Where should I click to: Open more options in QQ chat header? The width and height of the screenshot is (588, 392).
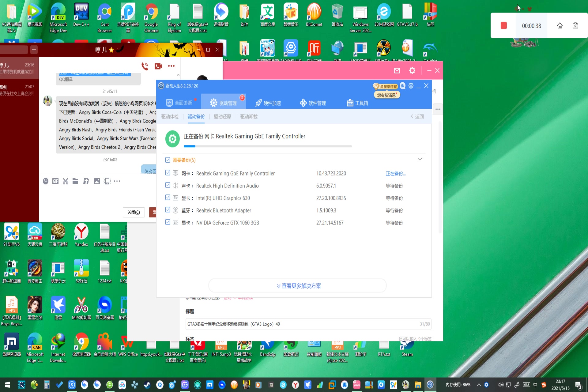click(171, 66)
